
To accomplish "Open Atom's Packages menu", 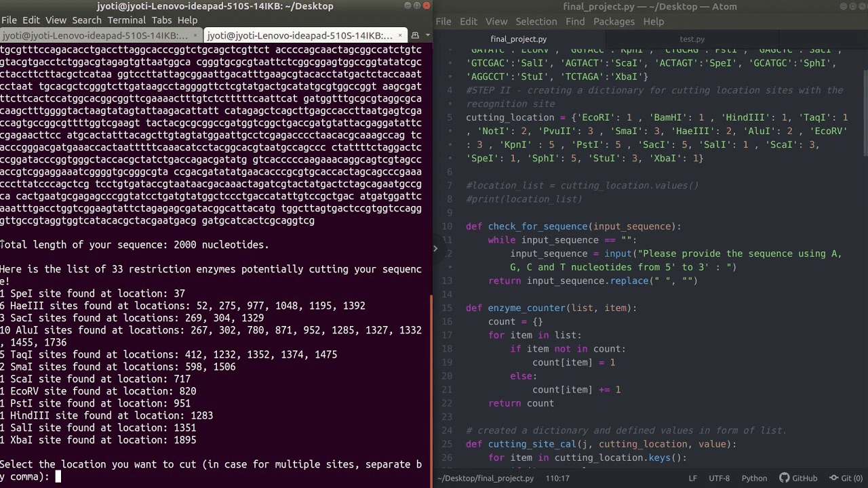I will pos(614,21).
